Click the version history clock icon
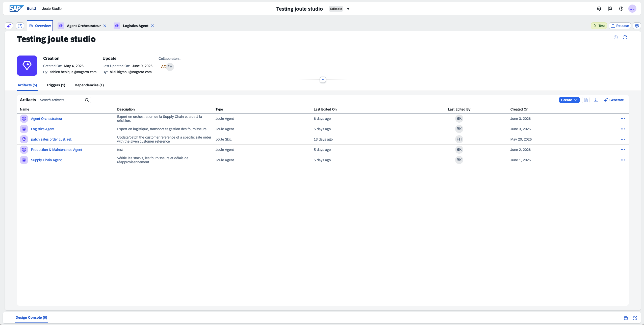This screenshot has height=325, width=644. pos(616,37)
